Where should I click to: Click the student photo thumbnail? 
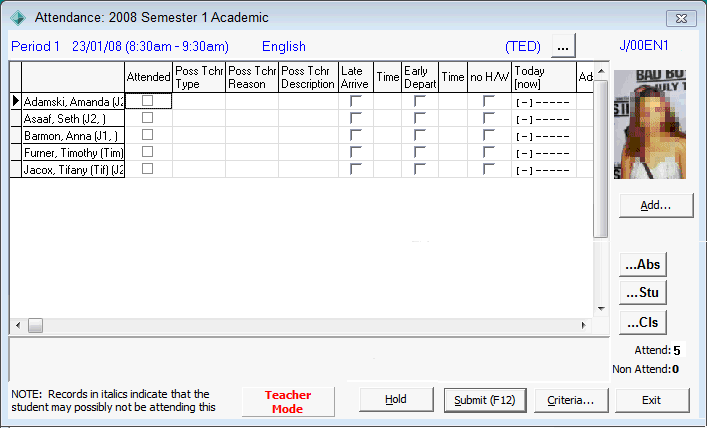(650, 124)
